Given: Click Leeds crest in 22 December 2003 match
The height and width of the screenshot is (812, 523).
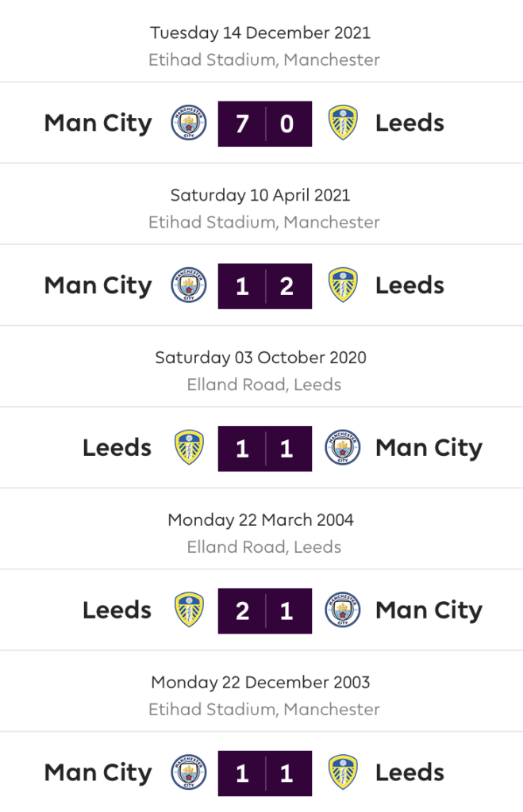Looking at the screenshot, I should click(x=343, y=772).
